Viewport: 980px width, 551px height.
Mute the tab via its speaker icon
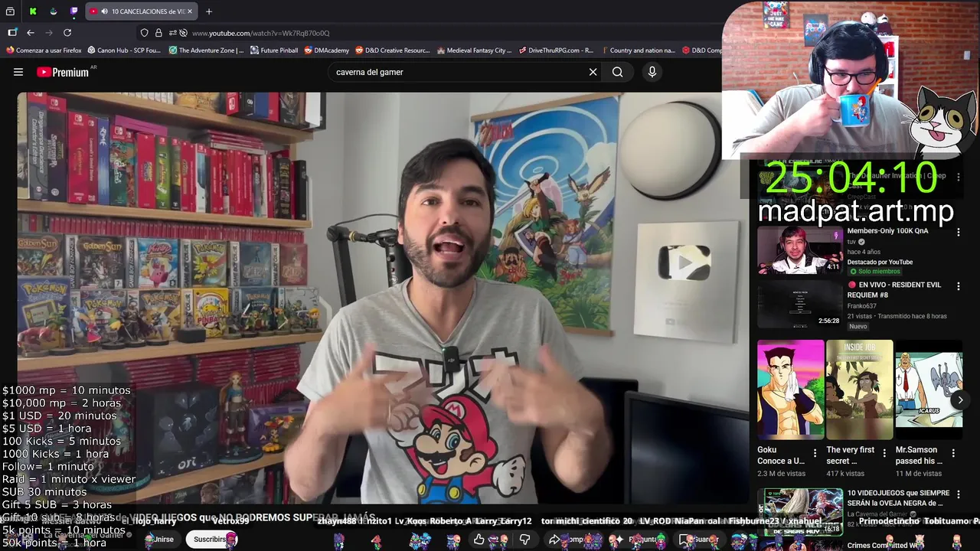click(103, 11)
